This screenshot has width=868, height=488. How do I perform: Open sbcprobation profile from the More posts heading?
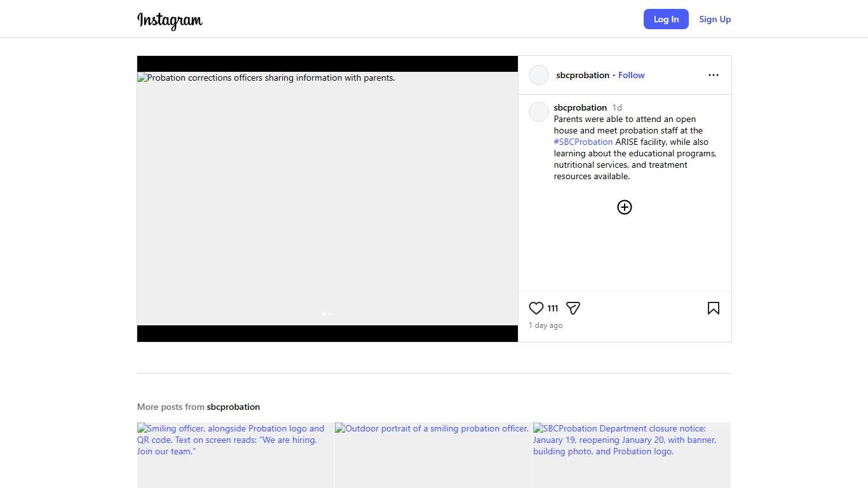(233, 407)
